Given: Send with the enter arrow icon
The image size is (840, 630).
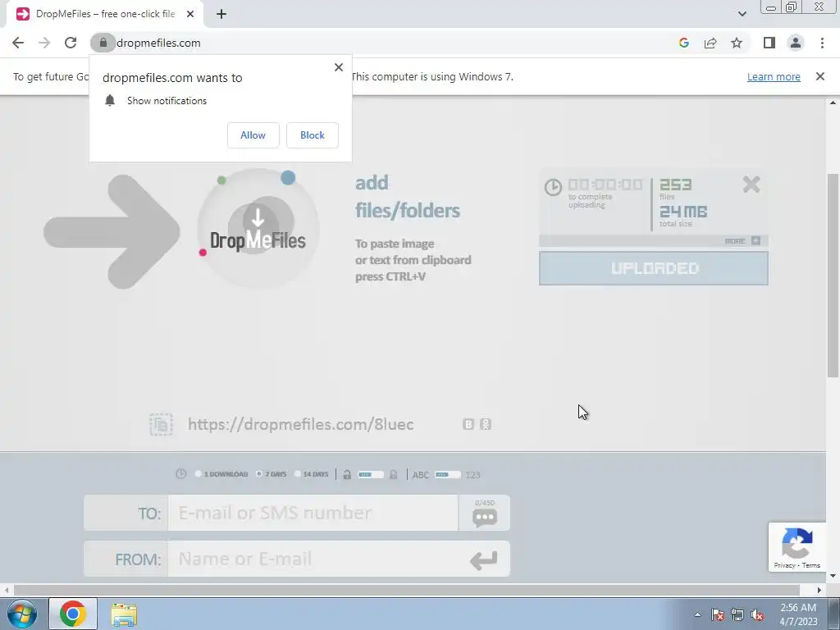Looking at the screenshot, I should point(483,559).
